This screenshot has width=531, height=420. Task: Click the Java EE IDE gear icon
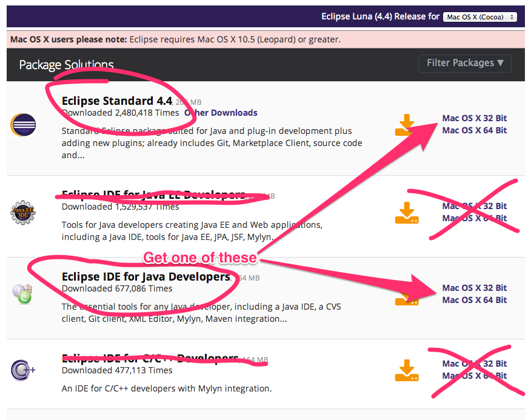pyautogui.click(x=23, y=213)
